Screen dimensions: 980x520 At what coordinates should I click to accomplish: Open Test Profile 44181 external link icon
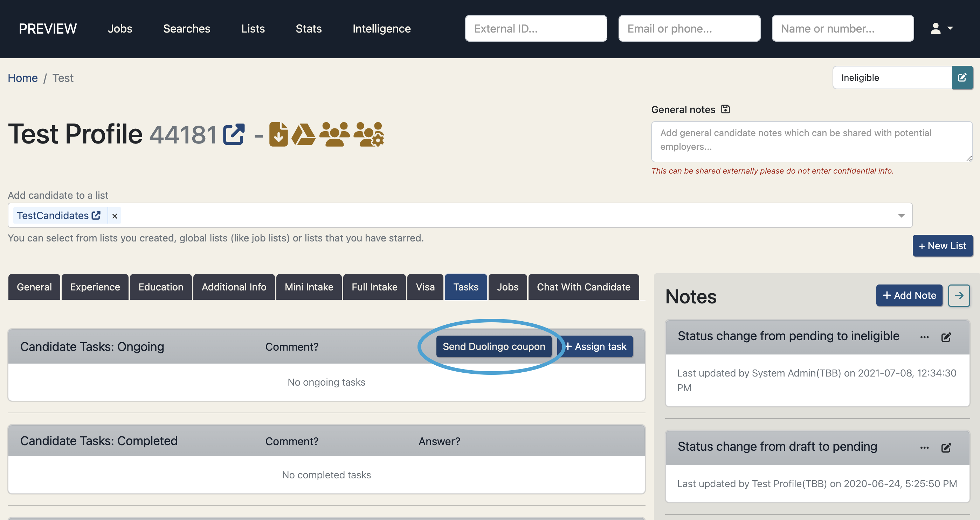(x=233, y=134)
